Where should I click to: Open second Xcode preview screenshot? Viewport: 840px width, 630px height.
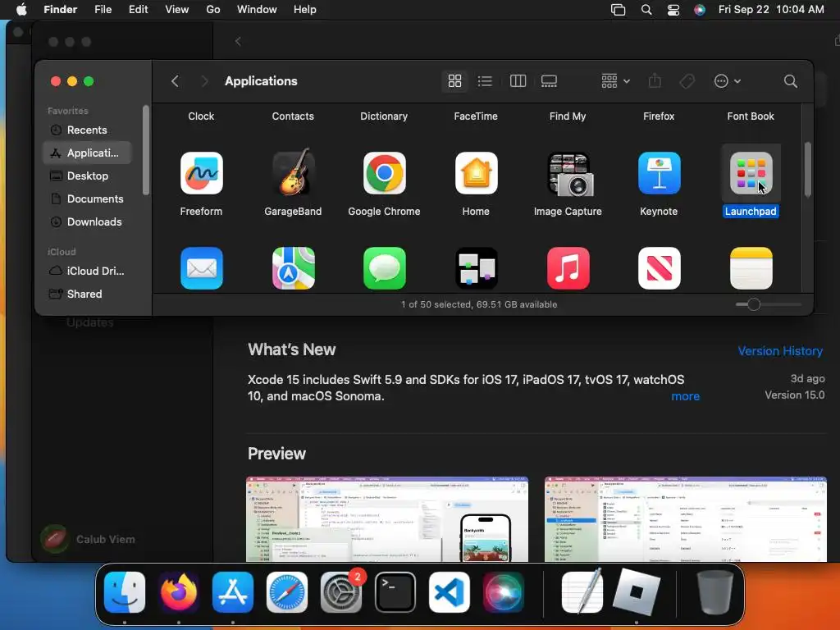(x=685, y=519)
